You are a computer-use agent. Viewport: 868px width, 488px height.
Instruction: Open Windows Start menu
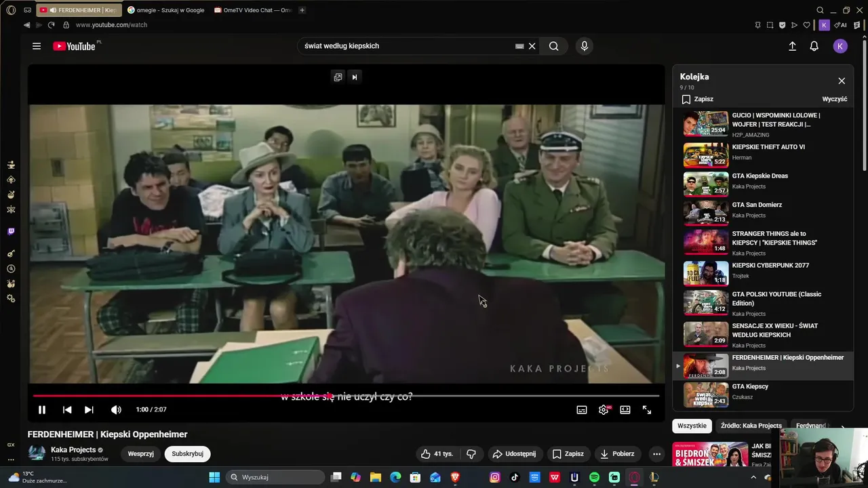[214, 477]
